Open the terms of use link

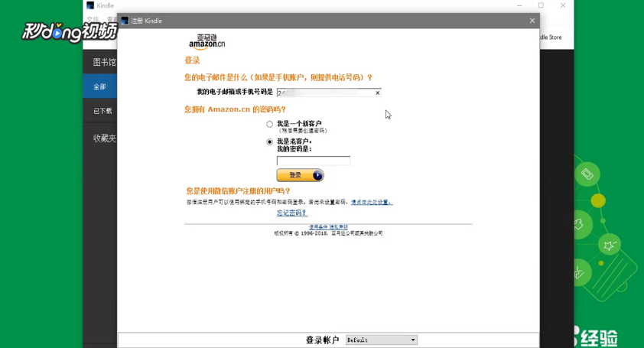[318, 227]
